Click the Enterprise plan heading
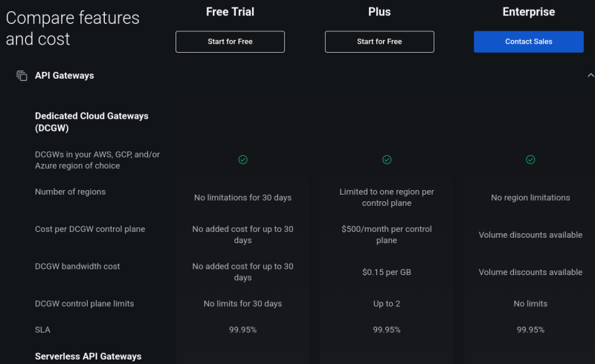595x364 pixels. point(529,12)
